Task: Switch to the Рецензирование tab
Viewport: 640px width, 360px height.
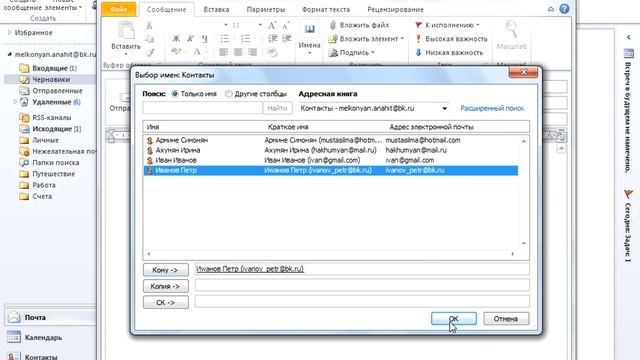Action: pos(395,9)
